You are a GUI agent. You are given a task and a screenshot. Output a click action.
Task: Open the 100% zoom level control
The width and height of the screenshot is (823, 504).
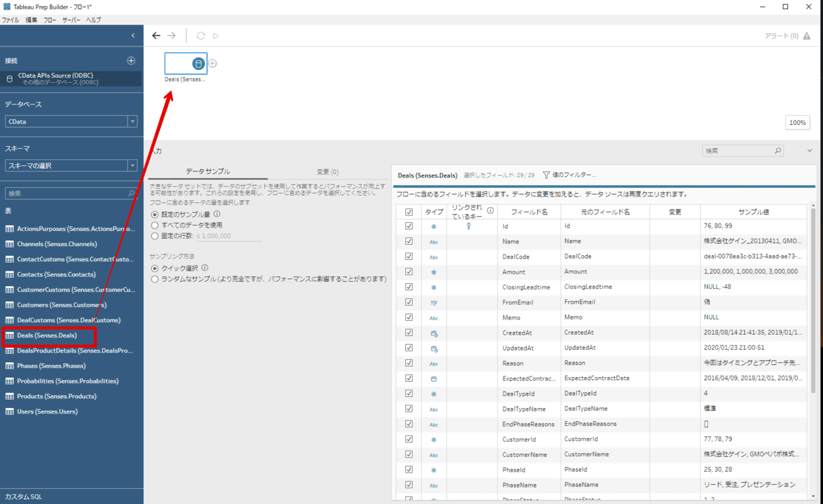pyautogui.click(x=798, y=123)
